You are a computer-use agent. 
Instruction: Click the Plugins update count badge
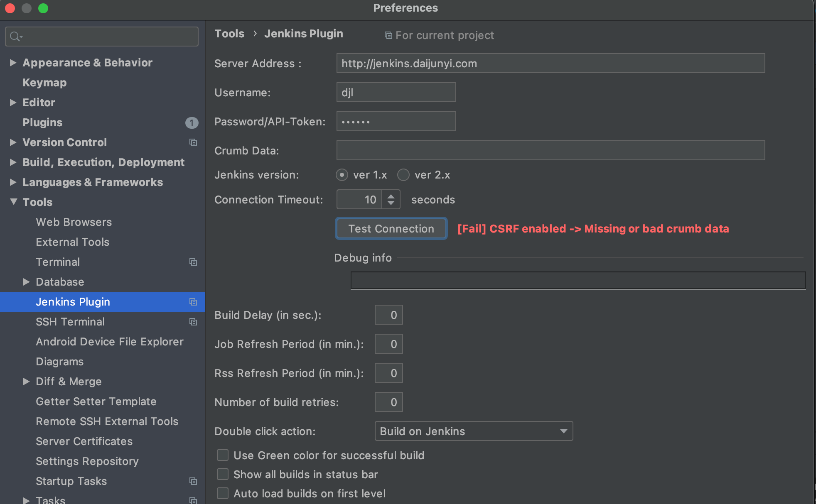click(192, 122)
